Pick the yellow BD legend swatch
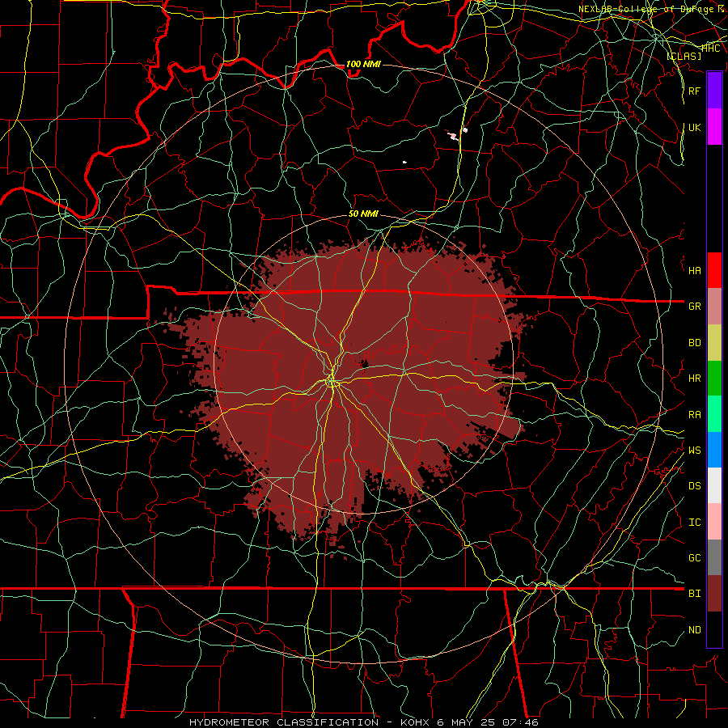 click(x=714, y=343)
